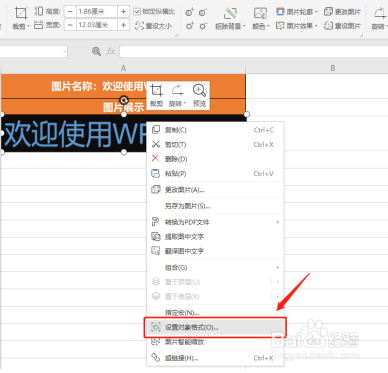
Task: Toggle the 锁定纵横比 checkbox
Action: click(x=137, y=12)
